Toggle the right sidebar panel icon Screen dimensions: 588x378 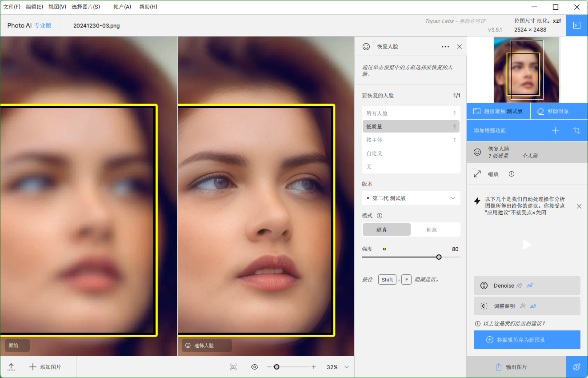[577, 25]
